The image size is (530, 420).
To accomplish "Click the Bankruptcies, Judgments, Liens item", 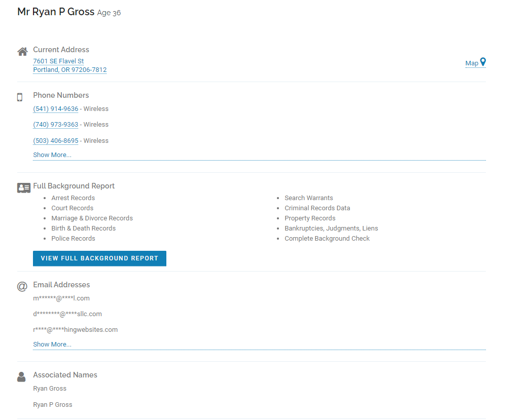I will 331,228.
